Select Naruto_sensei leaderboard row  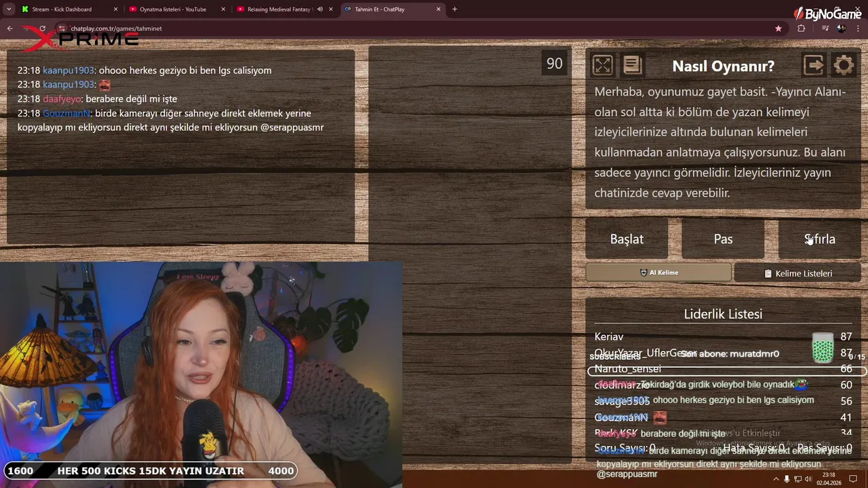(x=724, y=369)
